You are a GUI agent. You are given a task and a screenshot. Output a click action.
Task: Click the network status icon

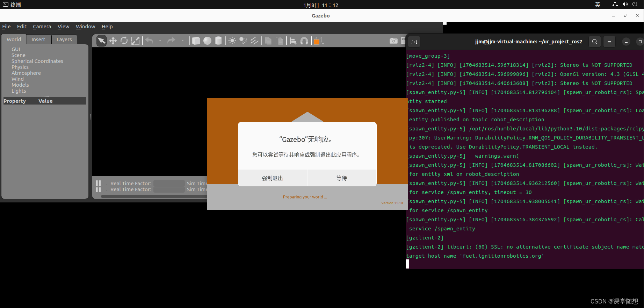click(615, 4)
